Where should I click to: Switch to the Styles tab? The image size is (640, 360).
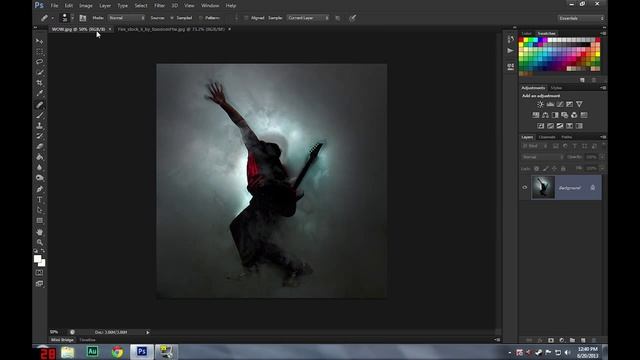point(556,88)
